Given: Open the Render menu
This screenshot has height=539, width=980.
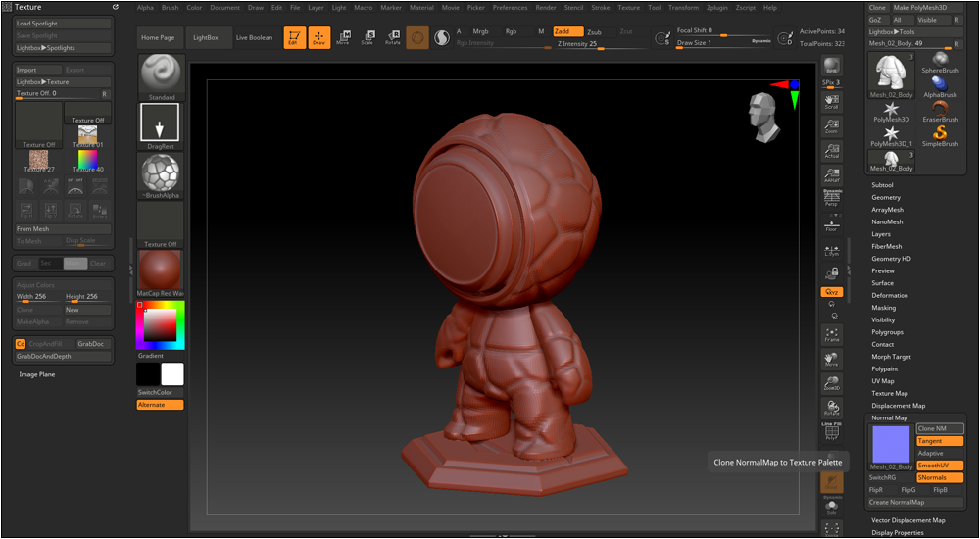Looking at the screenshot, I should (546, 7).
